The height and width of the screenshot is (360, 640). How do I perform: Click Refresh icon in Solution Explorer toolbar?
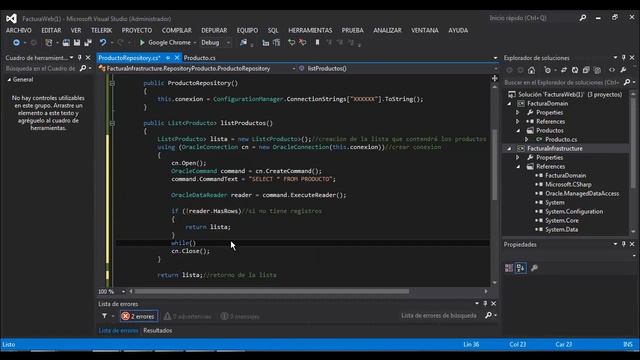pos(575,70)
